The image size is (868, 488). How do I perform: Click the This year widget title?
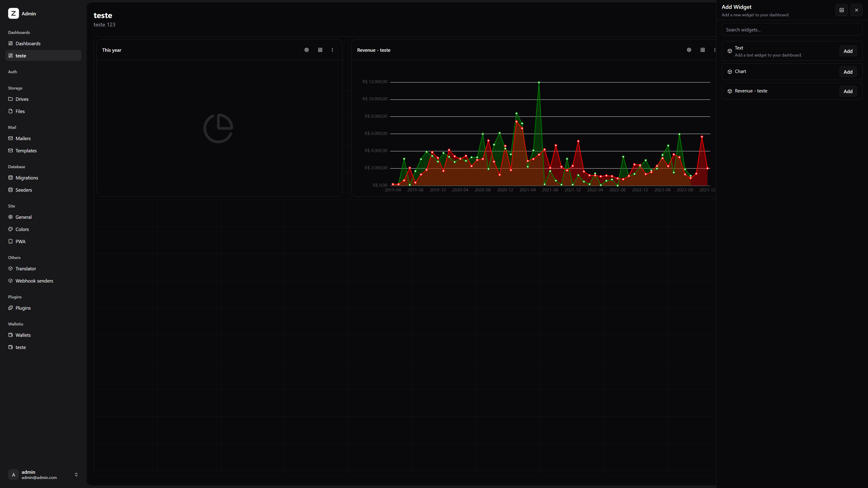[111, 50]
